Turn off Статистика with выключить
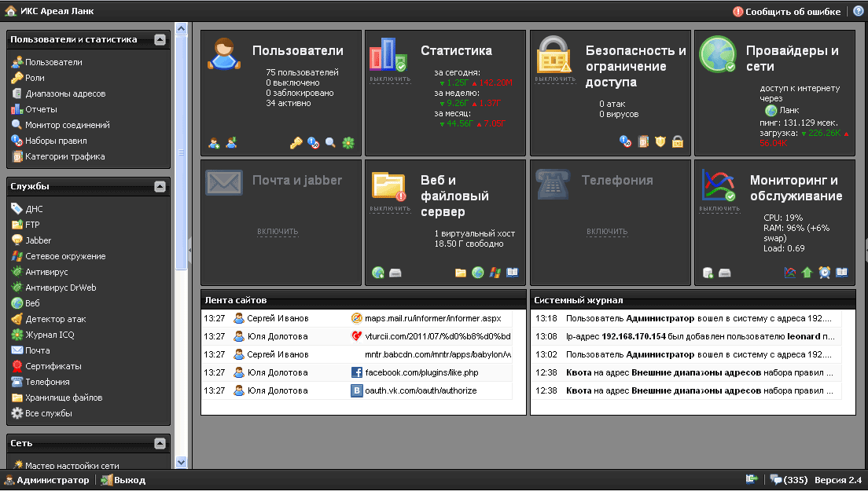The width and height of the screenshot is (868, 491). click(x=390, y=79)
